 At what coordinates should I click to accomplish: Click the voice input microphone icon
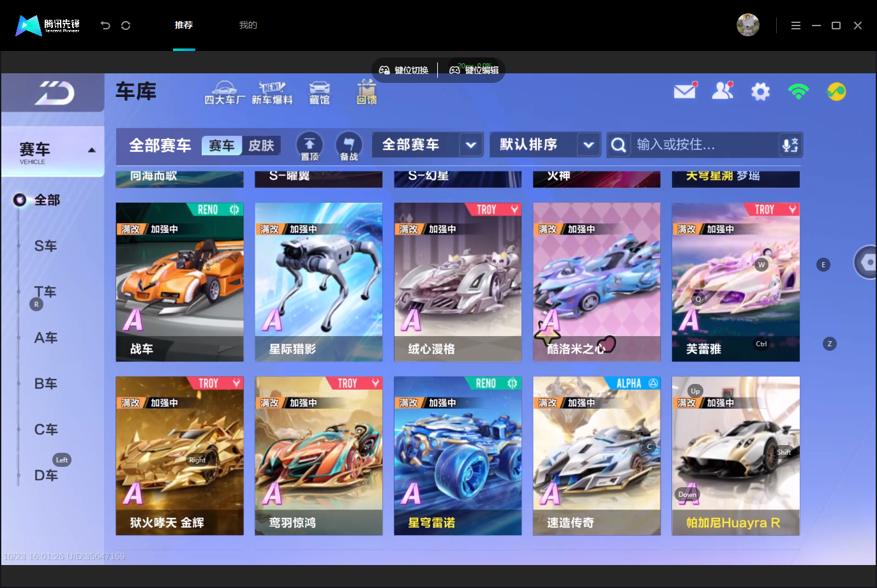click(x=790, y=145)
